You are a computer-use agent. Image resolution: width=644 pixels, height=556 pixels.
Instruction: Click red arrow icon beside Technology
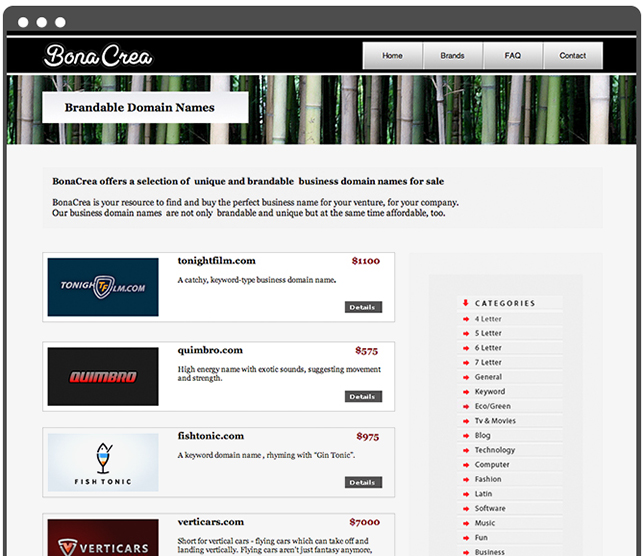coord(466,450)
